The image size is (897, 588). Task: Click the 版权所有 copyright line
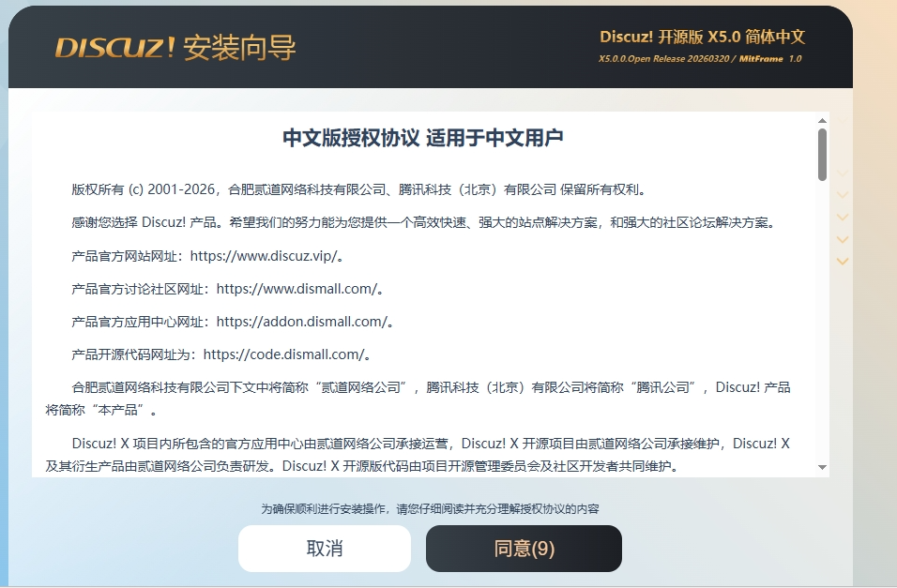click(358, 189)
